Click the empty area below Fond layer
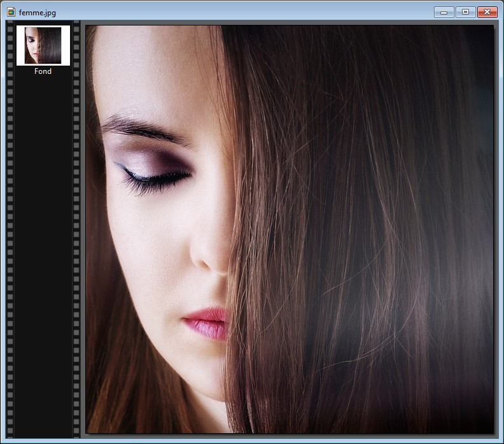504x444 pixels. pos(43,255)
